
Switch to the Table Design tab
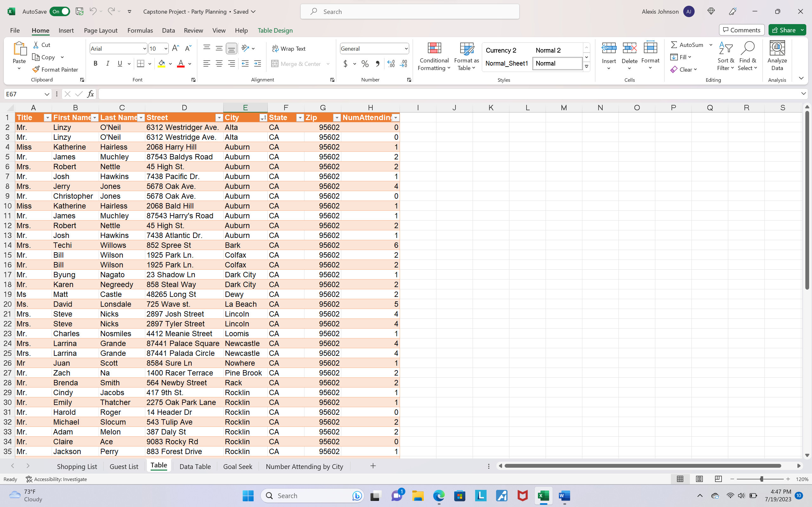point(275,30)
